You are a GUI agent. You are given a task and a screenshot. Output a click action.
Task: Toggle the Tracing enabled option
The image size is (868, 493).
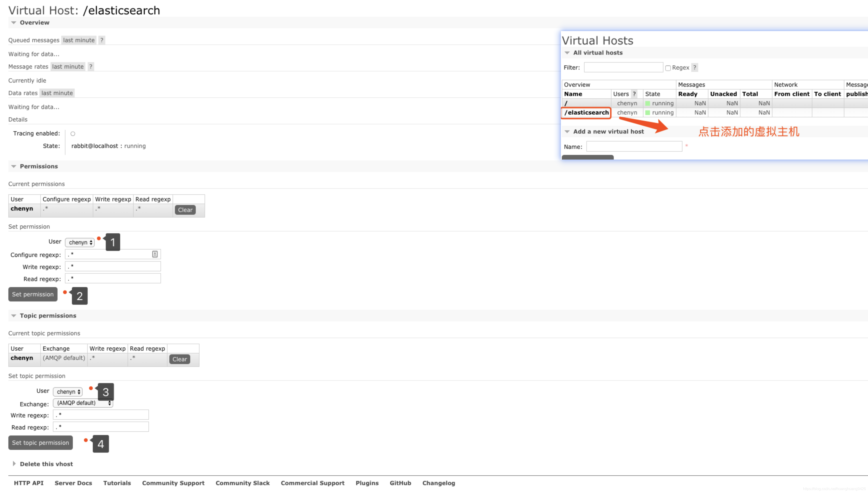tap(73, 134)
